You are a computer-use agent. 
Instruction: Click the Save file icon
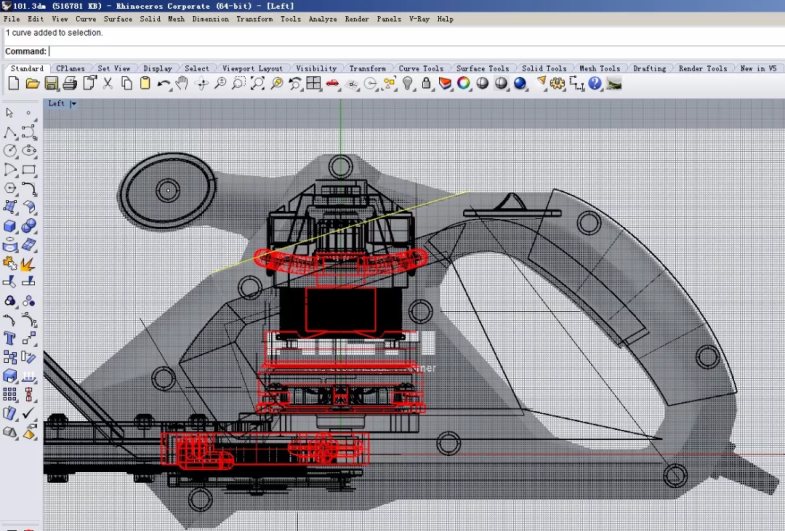51,84
